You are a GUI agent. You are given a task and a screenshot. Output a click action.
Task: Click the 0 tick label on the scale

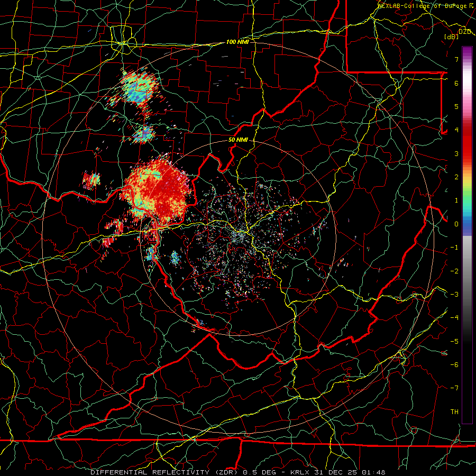tap(456, 224)
